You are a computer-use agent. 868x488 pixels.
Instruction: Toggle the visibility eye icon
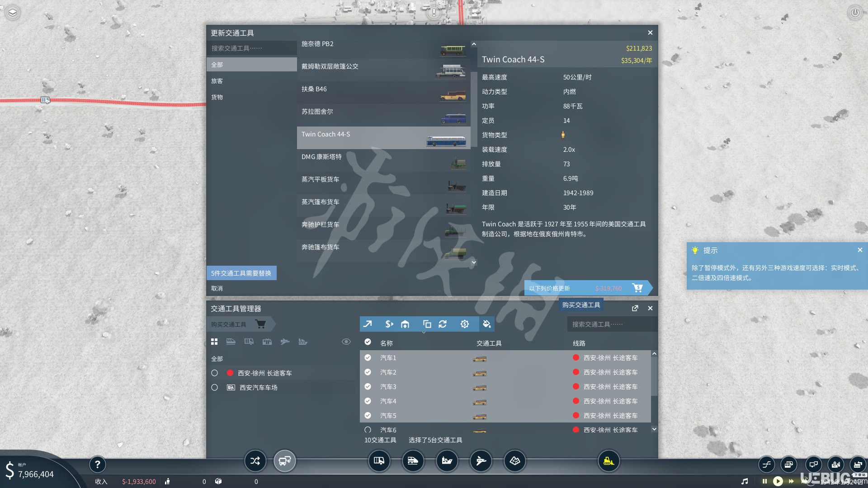[x=346, y=342]
